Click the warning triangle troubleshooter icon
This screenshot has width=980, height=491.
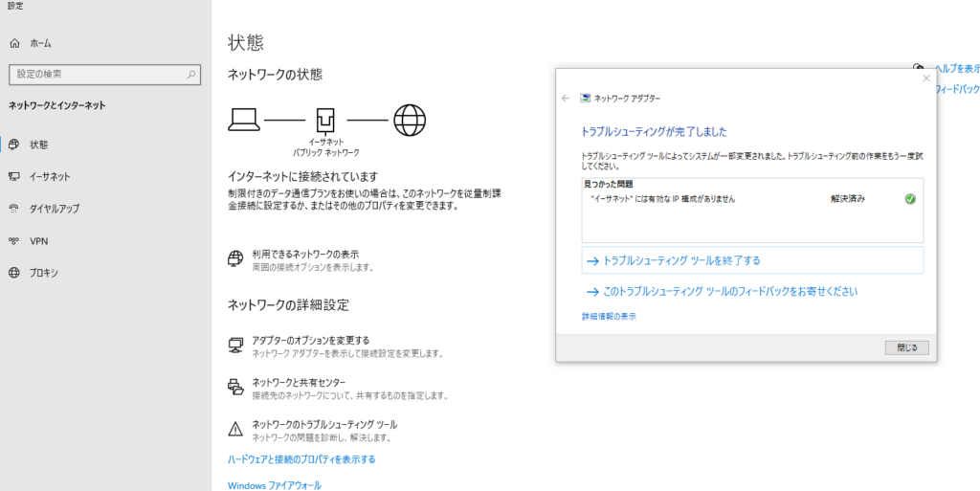[235, 428]
